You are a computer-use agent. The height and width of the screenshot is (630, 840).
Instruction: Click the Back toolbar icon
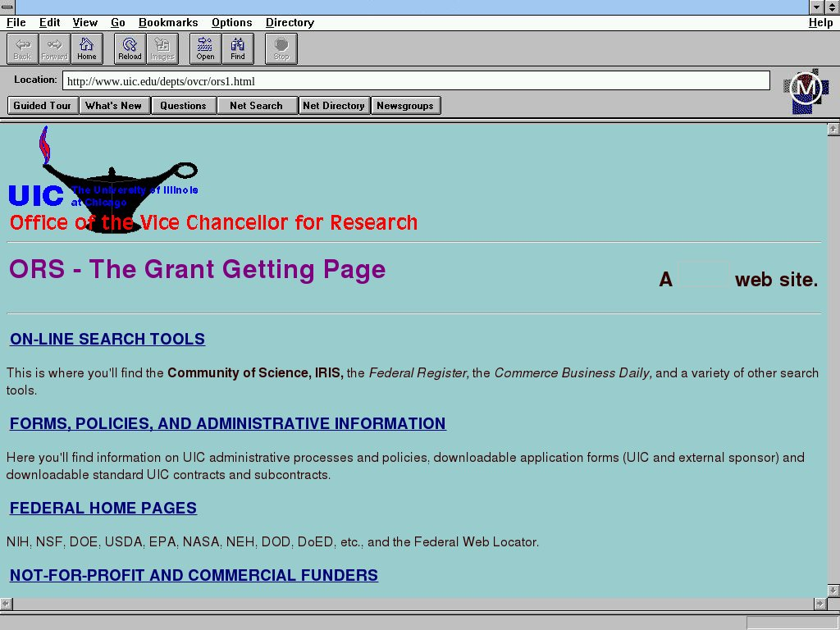tap(23, 48)
